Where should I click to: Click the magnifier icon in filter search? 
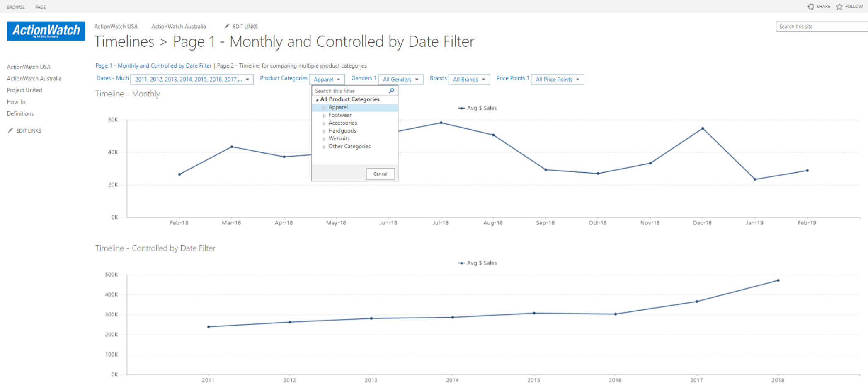pos(391,91)
